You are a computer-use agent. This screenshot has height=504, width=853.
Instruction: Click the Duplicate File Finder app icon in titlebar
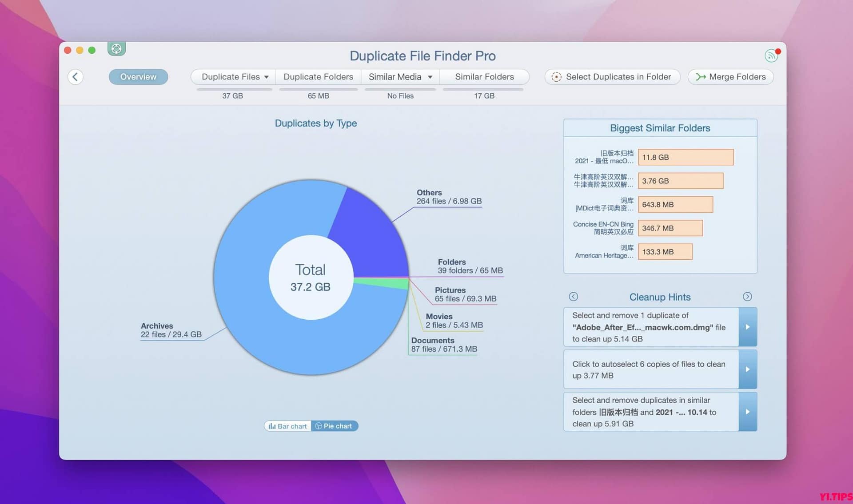tap(116, 49)
